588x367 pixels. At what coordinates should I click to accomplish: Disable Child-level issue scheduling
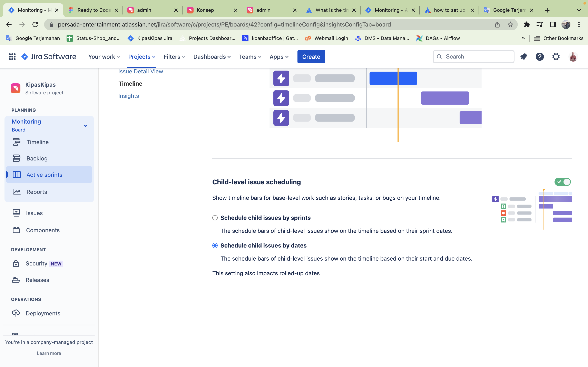(x=563, y=181)
